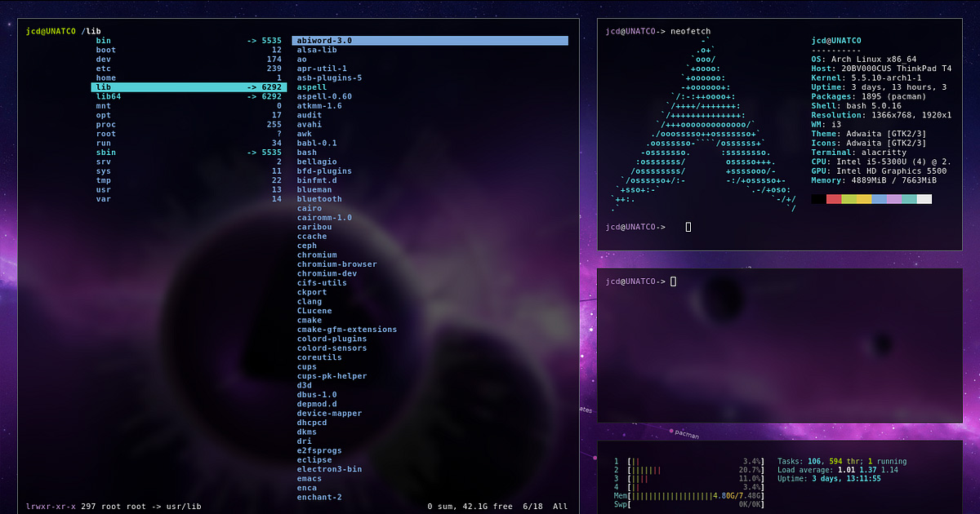Click the 'Kernel: 5.5.10-arch1-1' line in neofetch
This screenshot has width=980, height=514.
(x=868, y=78)
